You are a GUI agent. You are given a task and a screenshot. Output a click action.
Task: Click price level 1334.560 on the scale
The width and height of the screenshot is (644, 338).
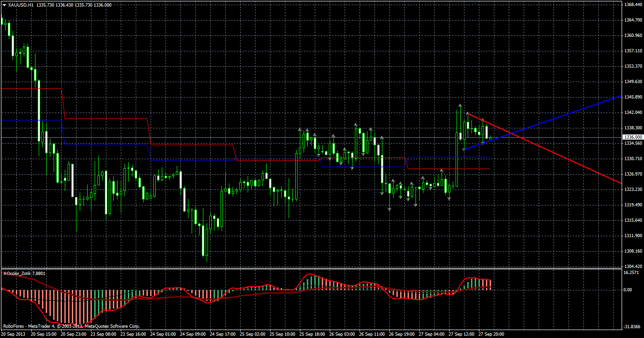pyautogui.click(x=632, y=143)
